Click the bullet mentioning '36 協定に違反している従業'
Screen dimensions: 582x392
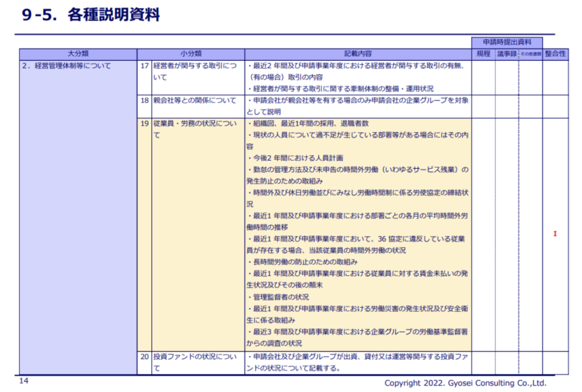pyautogui.click(x=356, y=239)
